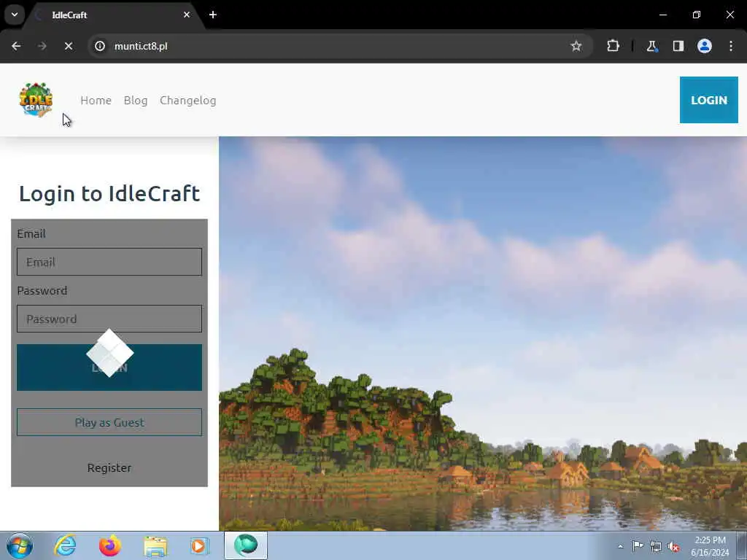Click the IdleCraft logo
Image resolution: width=747 pixels, height=560 pixels.
[36, 99]
